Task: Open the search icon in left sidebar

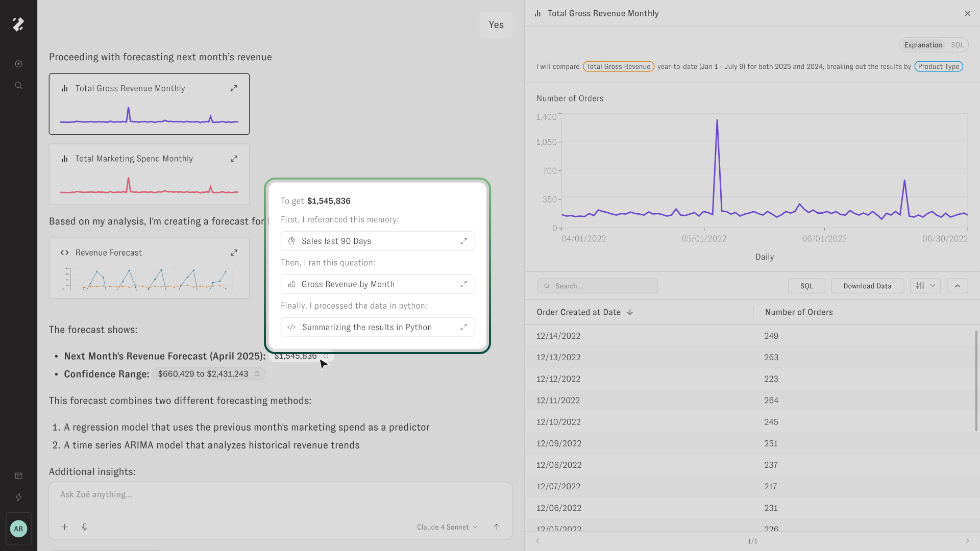Action: point(19,85)
